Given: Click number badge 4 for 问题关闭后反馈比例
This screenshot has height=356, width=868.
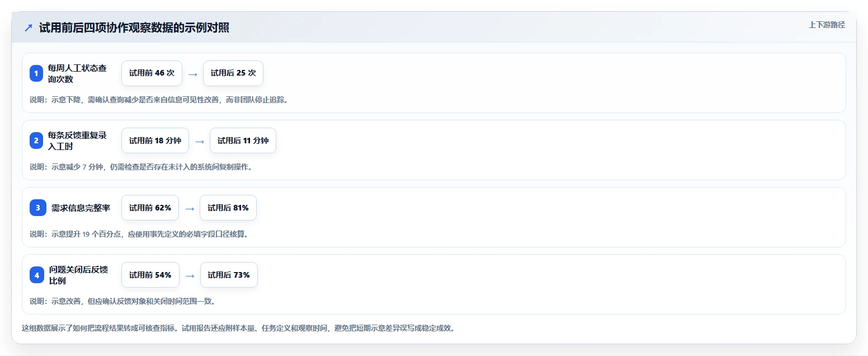Looking at the screenshot, I should click(x=36, y=275).
